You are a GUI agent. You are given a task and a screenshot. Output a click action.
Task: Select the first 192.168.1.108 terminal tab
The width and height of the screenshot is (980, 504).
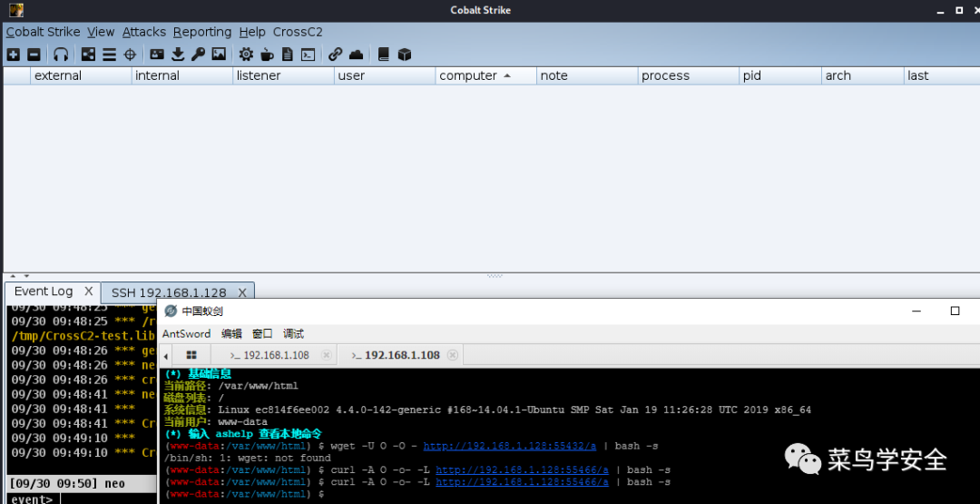pos(270,355)
